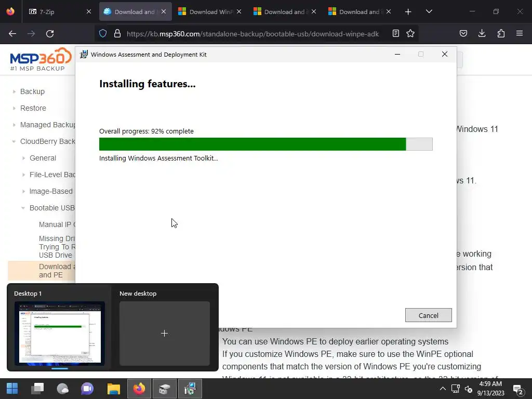This screenshot has height=399, width=532.
Task: Open Pocket save icon
Action: click(x=463, y=33)
